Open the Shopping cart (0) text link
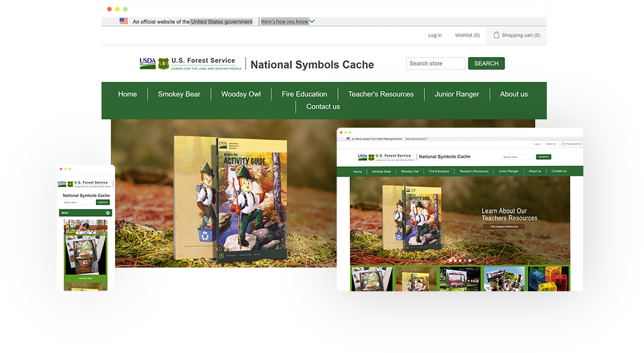This screenshot has height=353, width=644. click(521, 35)
